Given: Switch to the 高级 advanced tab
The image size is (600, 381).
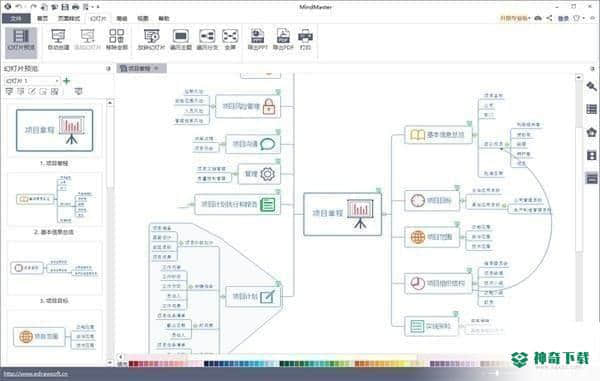Looking at the screenshot, I should [x=122, y=18].
